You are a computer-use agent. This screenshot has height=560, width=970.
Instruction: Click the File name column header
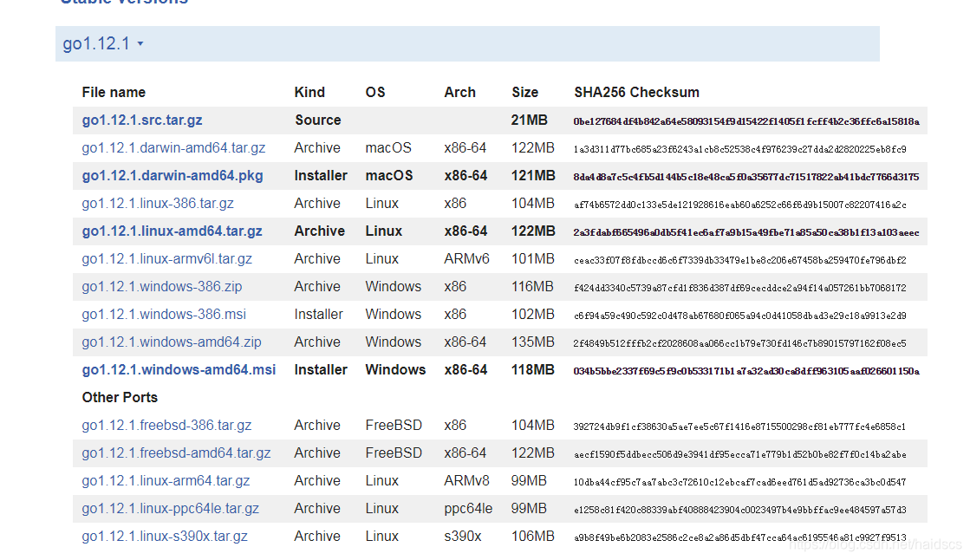(x=114, y=92)
